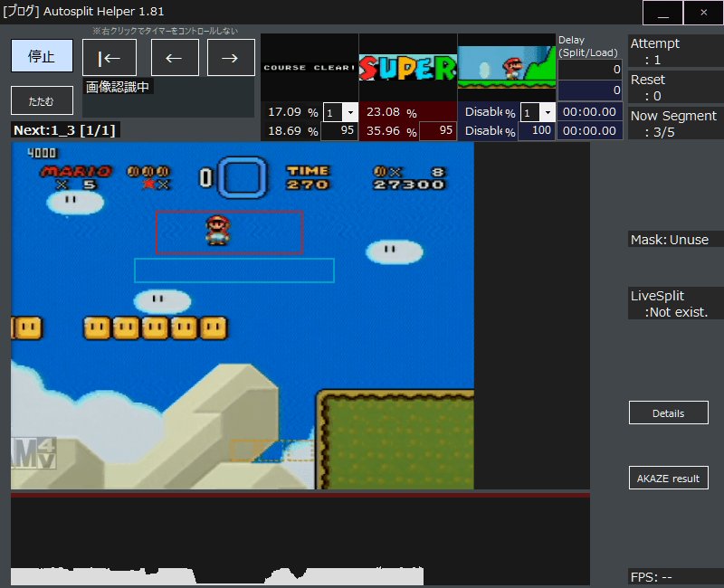Collapse the window with たたむ button

(42, 100)
